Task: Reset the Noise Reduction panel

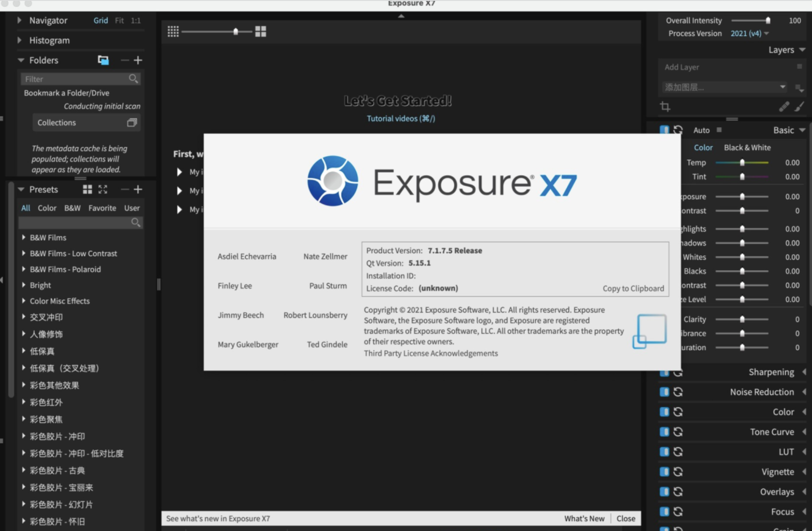Action: click(x=678, y=392)
